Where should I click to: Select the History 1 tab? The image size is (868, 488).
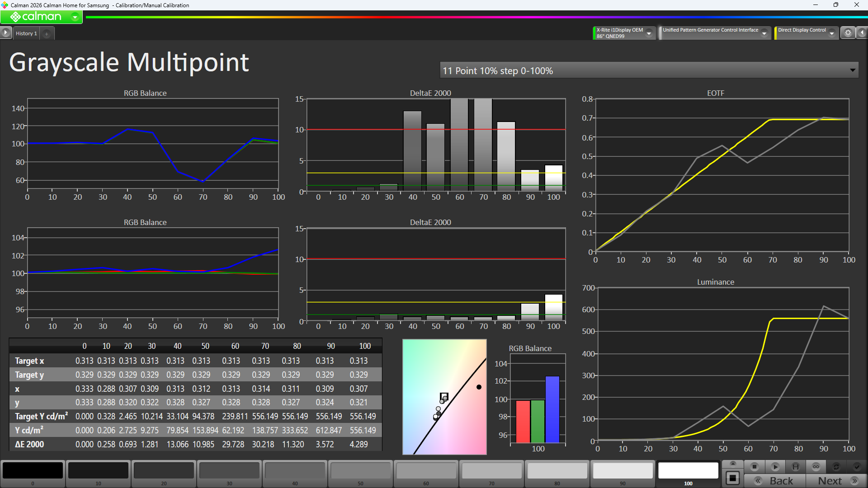pyautogui.click(x=26, y=33)
